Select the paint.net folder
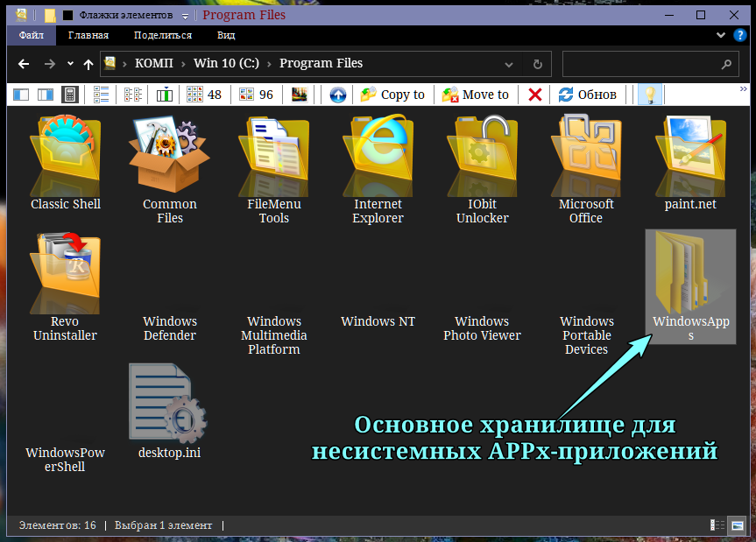 click(x=690, y=164)
